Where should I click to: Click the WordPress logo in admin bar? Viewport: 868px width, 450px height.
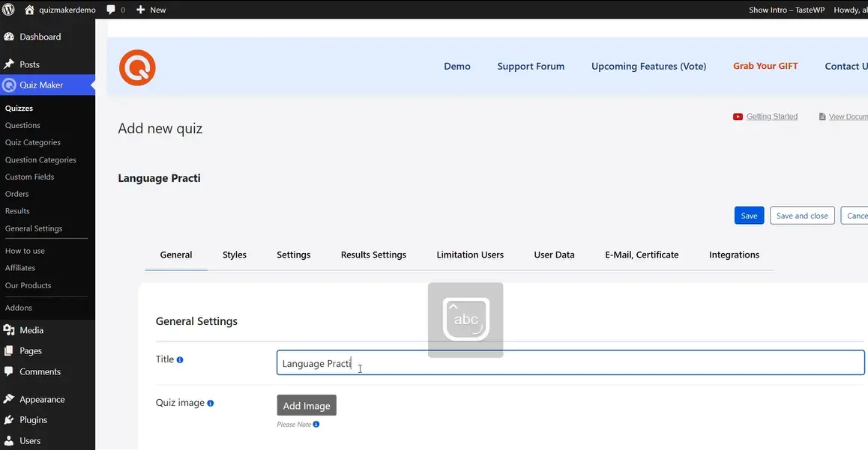pyautogui.click(x=9, y=10)
